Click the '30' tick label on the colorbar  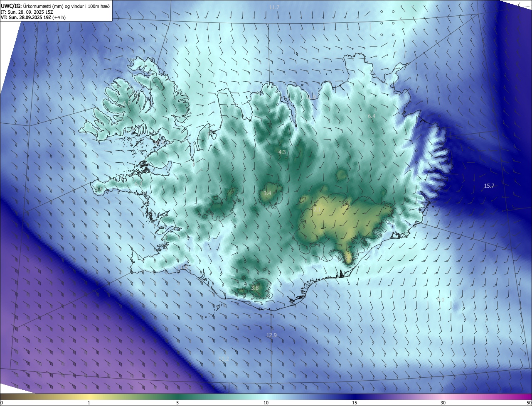[x=443, y=403]
